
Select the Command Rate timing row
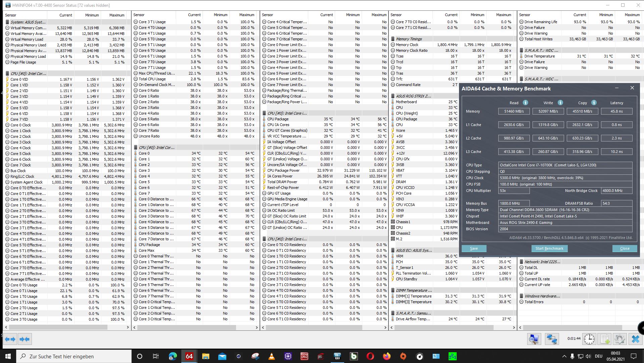pyautogui.click(x=425, y=85)
